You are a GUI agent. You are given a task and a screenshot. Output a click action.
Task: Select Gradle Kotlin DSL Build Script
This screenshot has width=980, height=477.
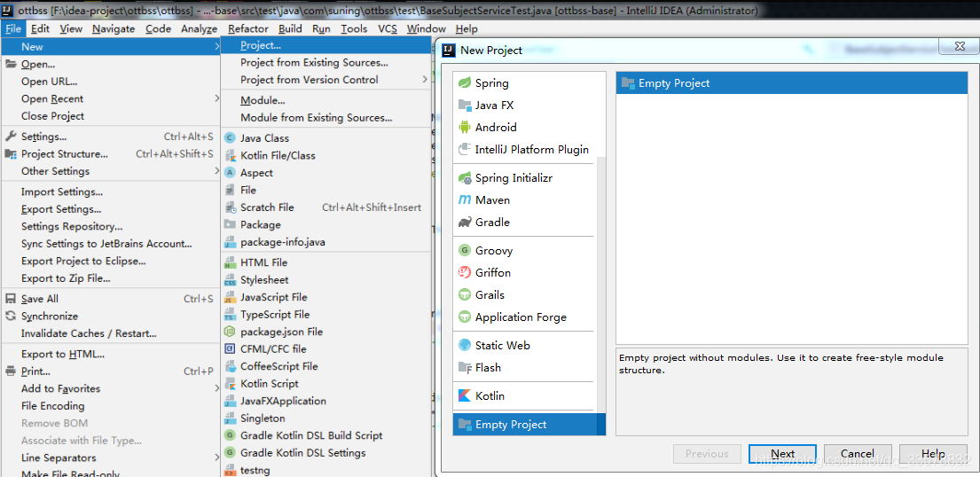[x=325, y=435]
